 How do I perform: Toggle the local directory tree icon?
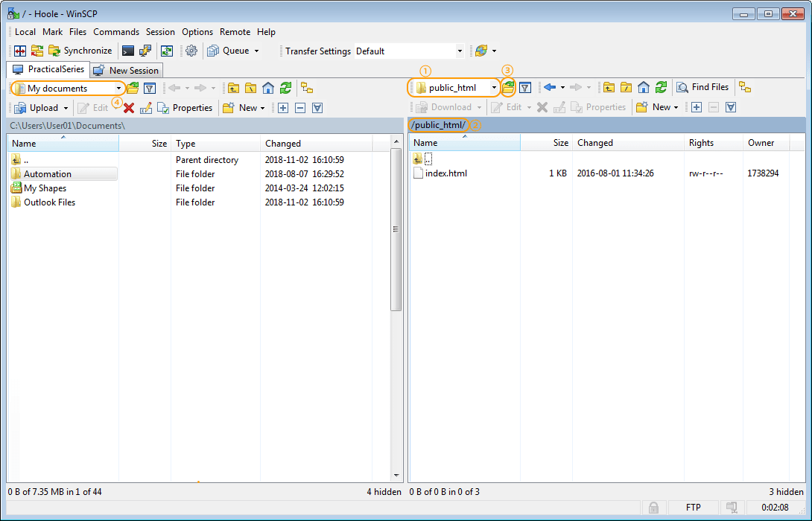click(307, 89)
